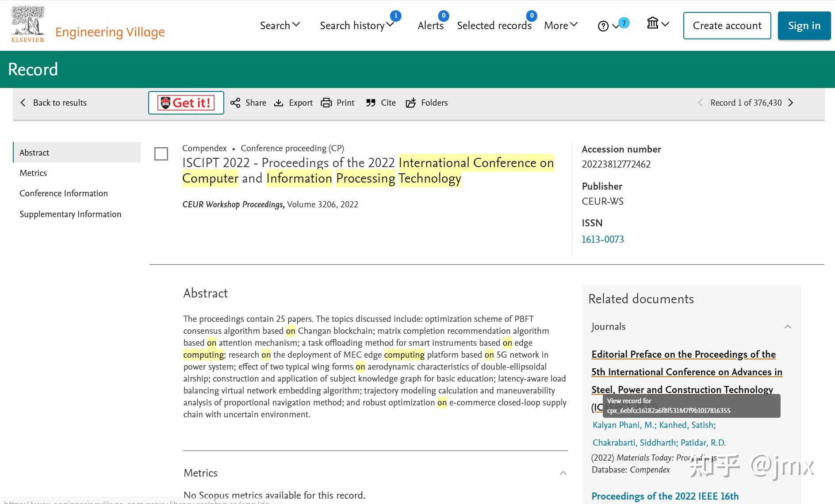Switch to Conference Information in sidebar
The height and width of the screenshot is (504, 835).
point(63,193)
